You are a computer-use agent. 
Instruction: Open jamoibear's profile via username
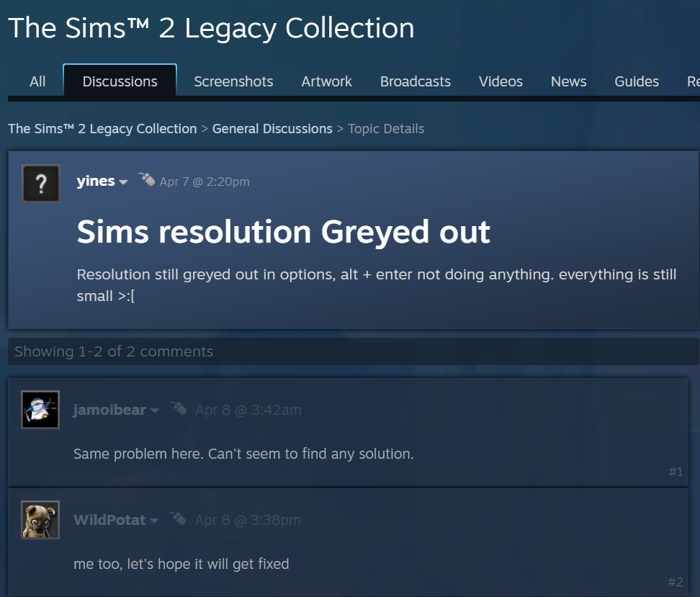point(109,410)
